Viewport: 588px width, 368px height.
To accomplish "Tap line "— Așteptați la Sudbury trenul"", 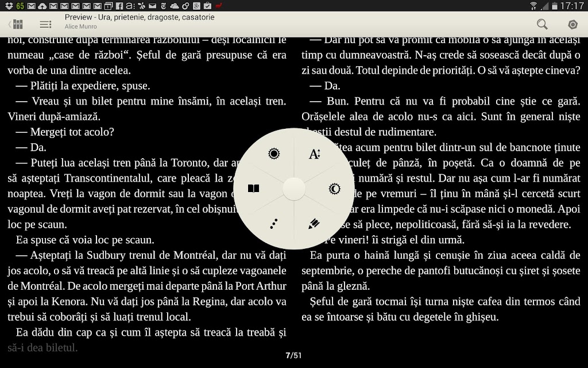I will tap(151, 255).
